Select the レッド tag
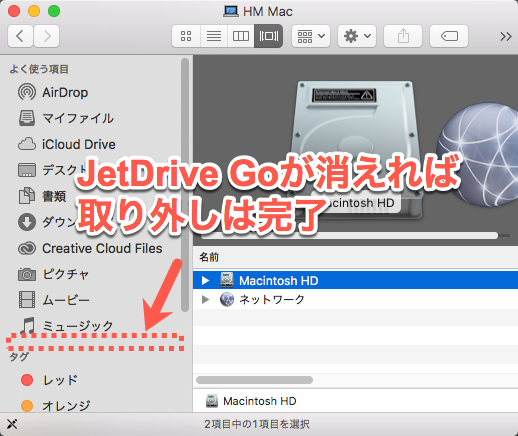The width and height of the screenshot is (518, 436). (x=49, y=380)
